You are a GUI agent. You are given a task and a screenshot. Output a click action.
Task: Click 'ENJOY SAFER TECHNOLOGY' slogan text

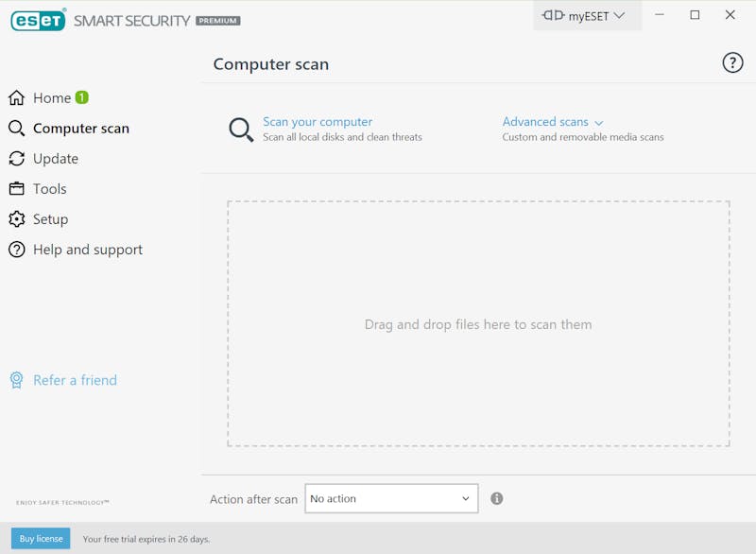pos(62,502)
